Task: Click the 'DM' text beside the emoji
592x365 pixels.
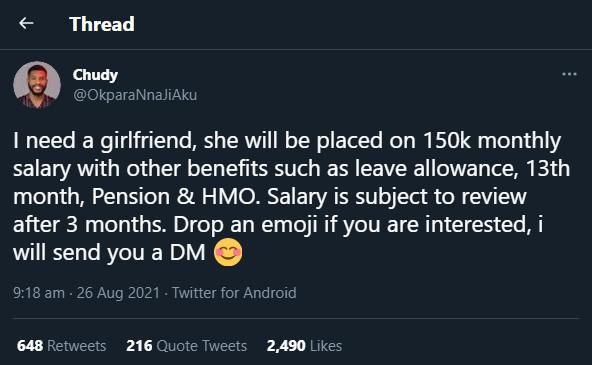Action: click(x=187, y=253)
